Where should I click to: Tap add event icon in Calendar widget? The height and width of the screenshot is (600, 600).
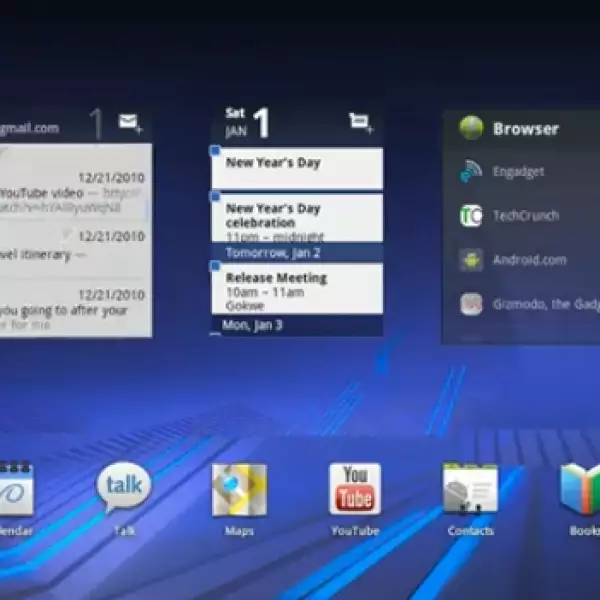[360, 122]
